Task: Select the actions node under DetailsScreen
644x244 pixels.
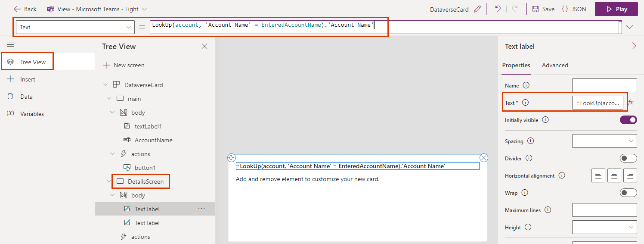Action: coord(140,237)
